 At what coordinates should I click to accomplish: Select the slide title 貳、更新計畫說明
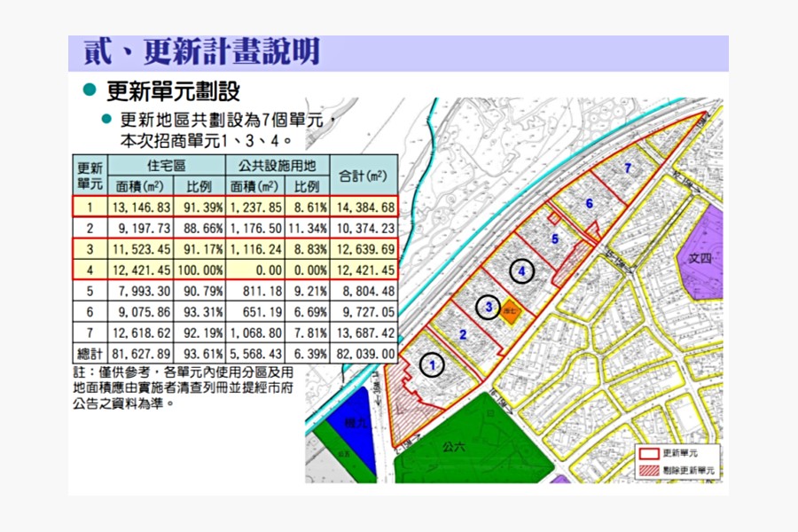(204, 51)
